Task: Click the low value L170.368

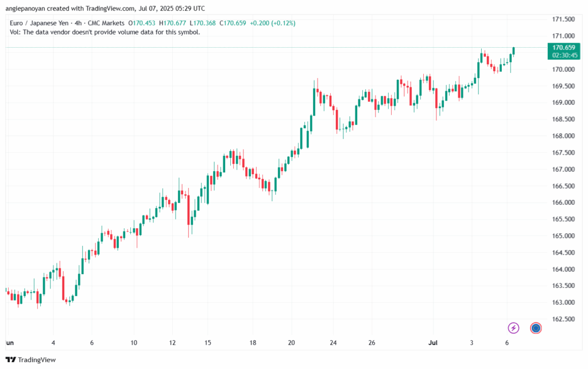Action: [x=203, y=23]
